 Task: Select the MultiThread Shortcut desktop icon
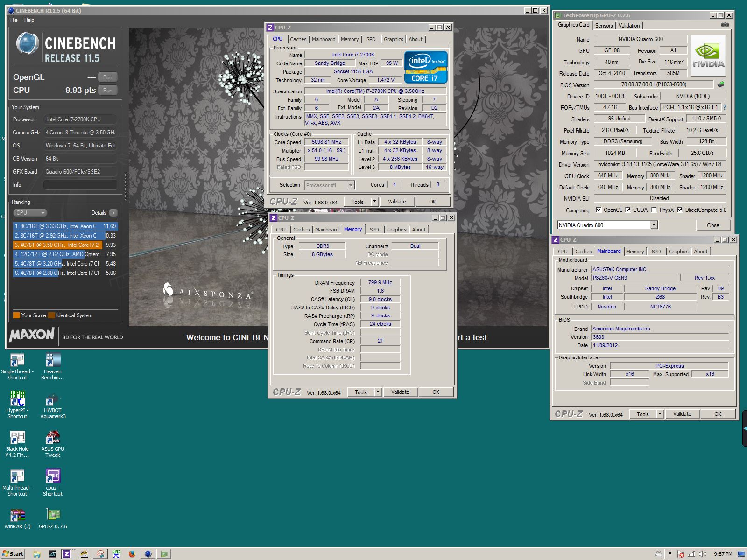[x=17, y=483]
